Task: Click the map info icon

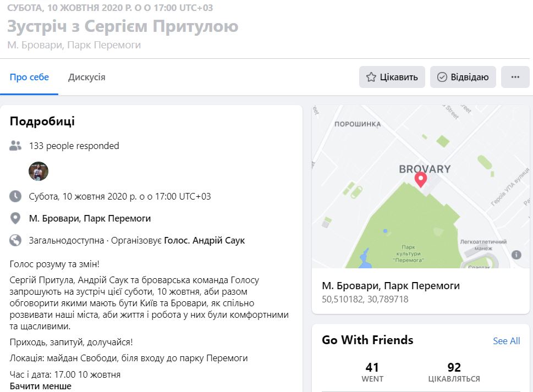Action: (x=516, y=255)
